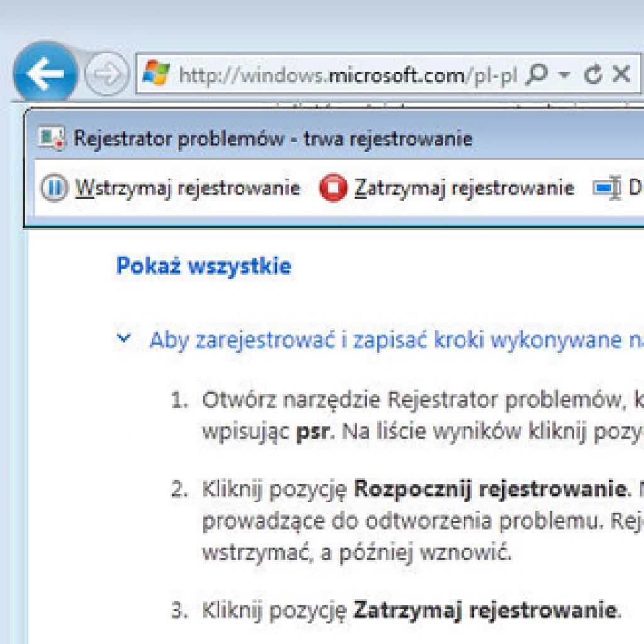Open the address bar dropdown arrow
Image resolution: width=644 pixels, height=644 pixels.
(x=565, y=75)
